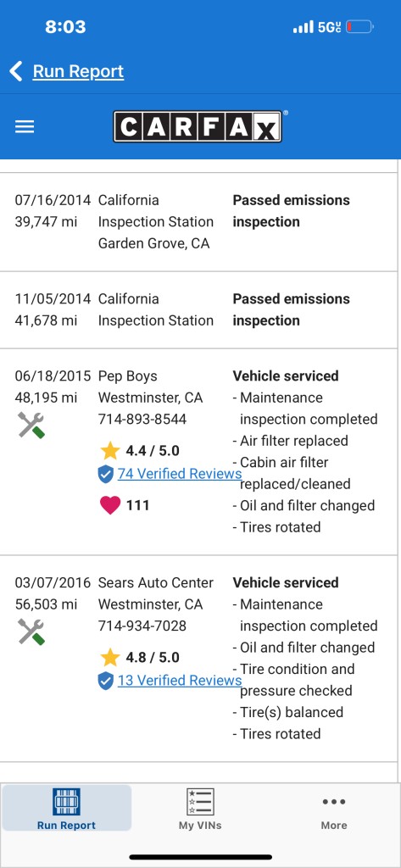Image resolution: width=401 pixels, height=868 pixels.
Task: Tap the pink heart icon with 111
Action: click(x=110, y=505)
